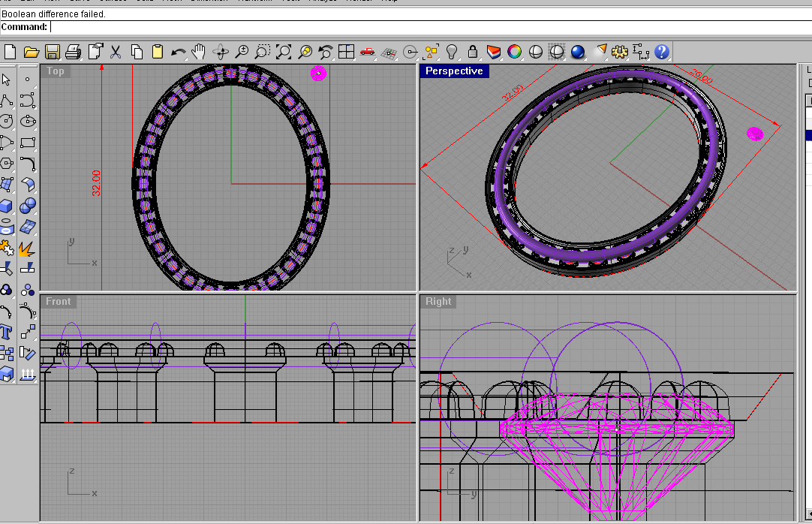Click the Explode tool icon
Image resolution: width=812 pixels, height=524 pixels.
click(x=27, y=248)
